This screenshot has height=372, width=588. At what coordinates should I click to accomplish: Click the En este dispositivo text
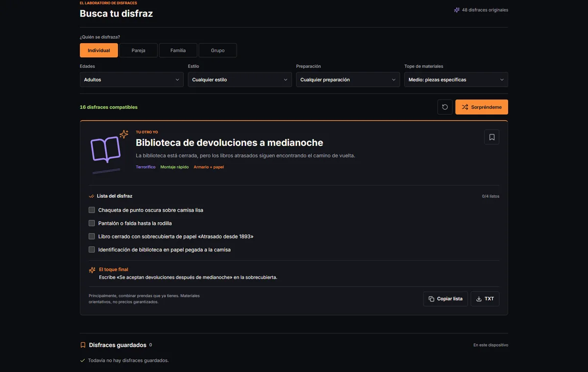tap(490, 345)
